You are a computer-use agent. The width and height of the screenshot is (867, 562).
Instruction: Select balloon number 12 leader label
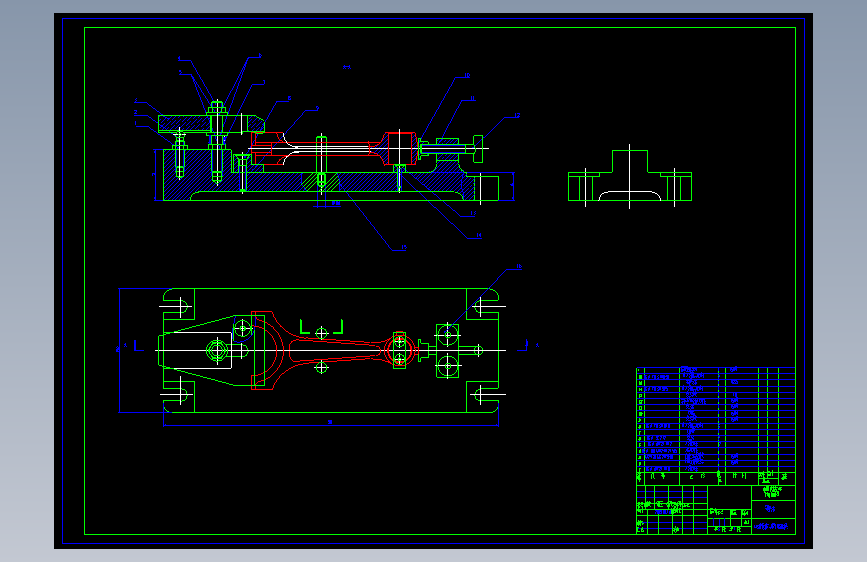(517, 116)
